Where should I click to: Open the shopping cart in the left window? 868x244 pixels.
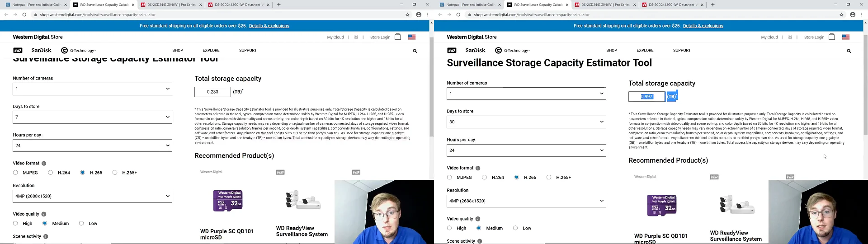click(397, 37)
